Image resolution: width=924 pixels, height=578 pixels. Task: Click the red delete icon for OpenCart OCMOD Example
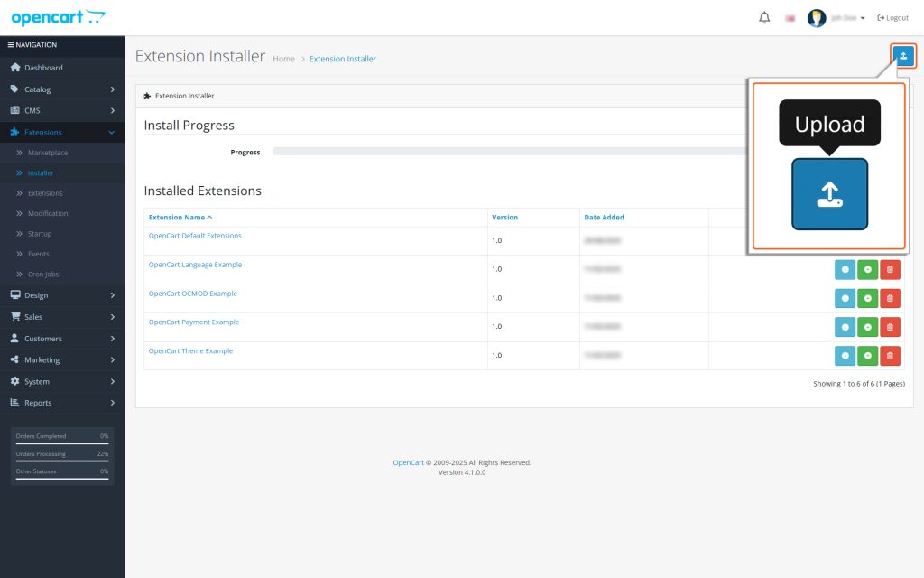890,297
